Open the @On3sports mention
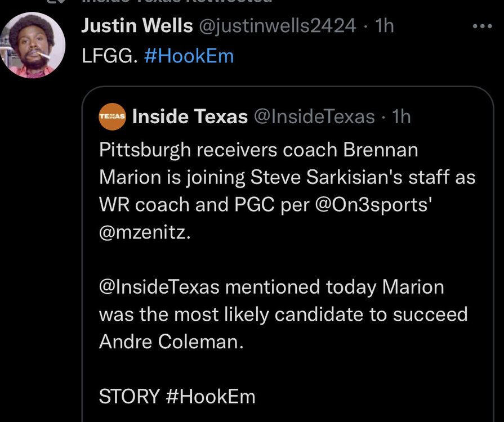Viewport: 504px width, 422px height. tap(373, 204)
